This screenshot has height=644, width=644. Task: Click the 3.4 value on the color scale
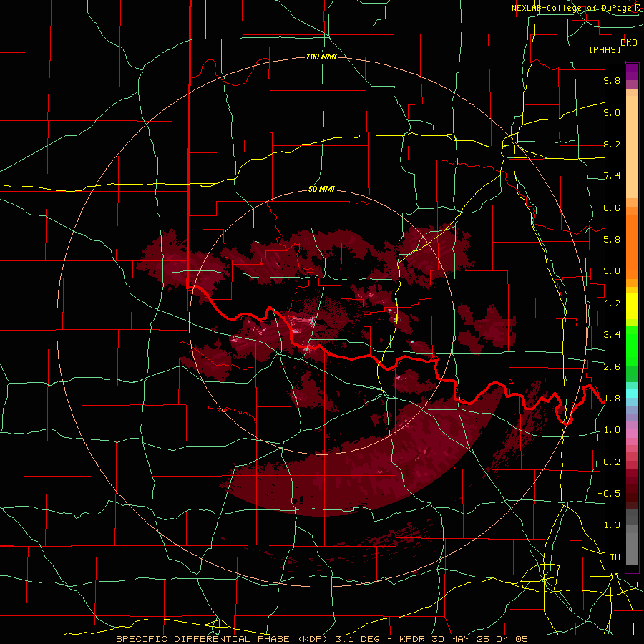tap(612, 335)
